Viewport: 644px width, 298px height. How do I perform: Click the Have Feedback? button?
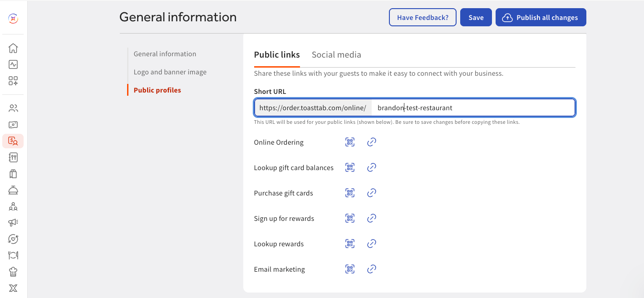coord(423,17)
